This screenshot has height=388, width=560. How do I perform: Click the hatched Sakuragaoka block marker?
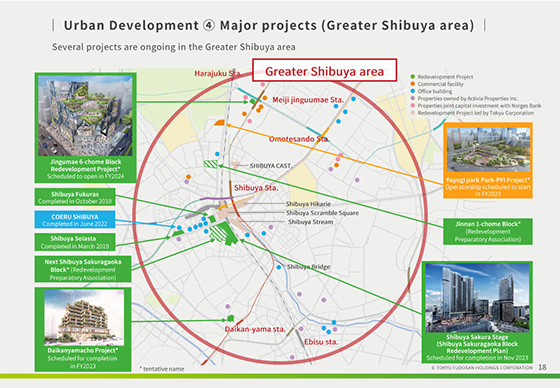click(x=218, y=233)
